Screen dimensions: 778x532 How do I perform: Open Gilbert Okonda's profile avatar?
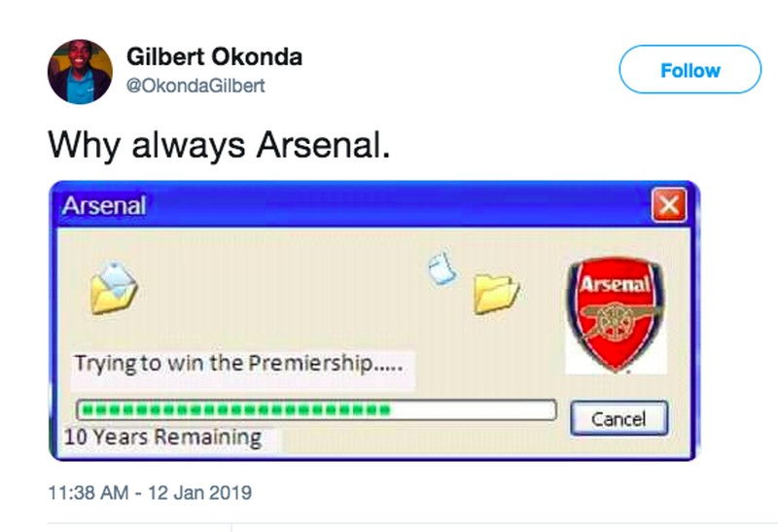(x=80, y=71)
